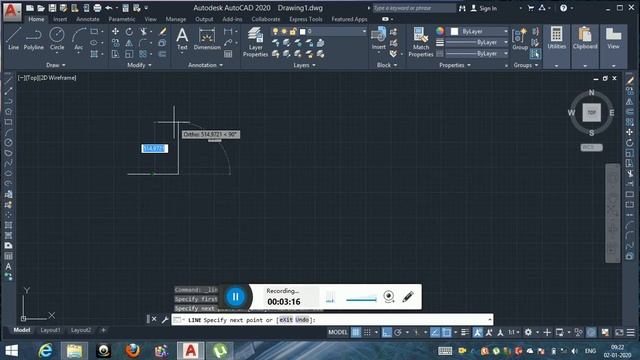Open the Clipboard panel
This screenshot has width=640, height=360.
pos(585,46)
